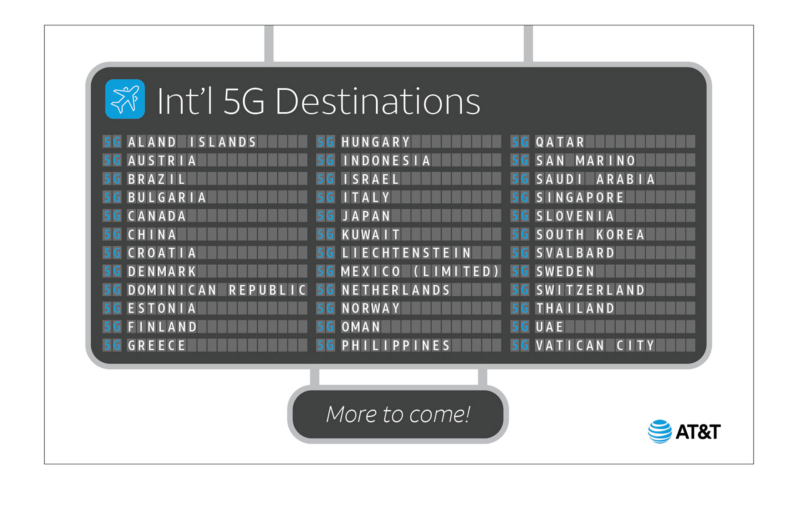Screen dimensions: 798x532
Task: Select the Saudi Arabia row
Action: 603,179
